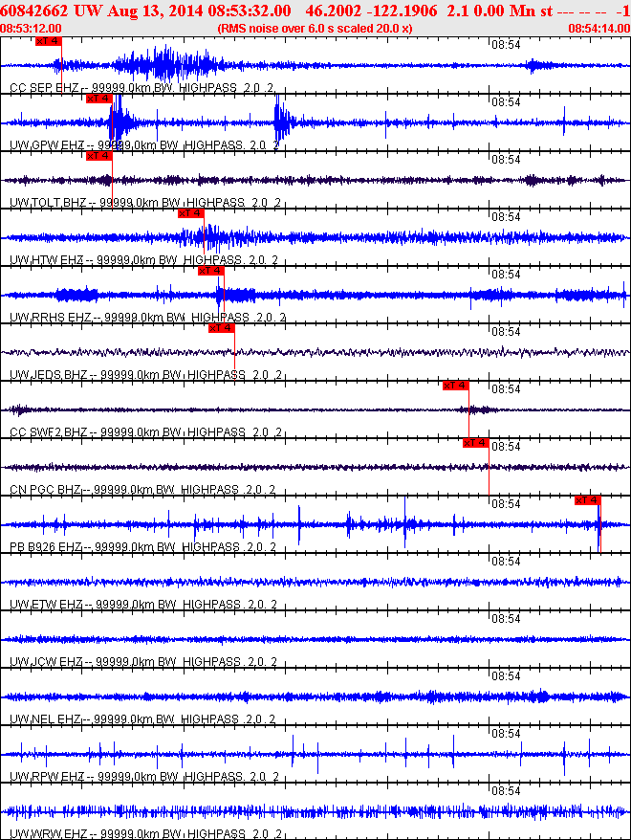Viewport: 631px width, 840px height.
Task: Click the pick marker on CC SEP trace
Action: click(x=49, y=41)
